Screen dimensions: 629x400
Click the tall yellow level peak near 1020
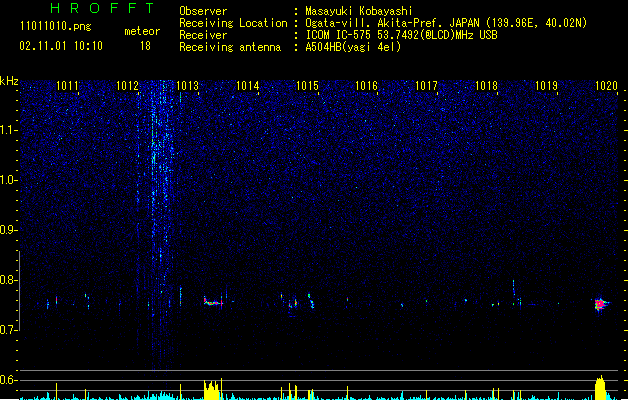coord(600,387)
